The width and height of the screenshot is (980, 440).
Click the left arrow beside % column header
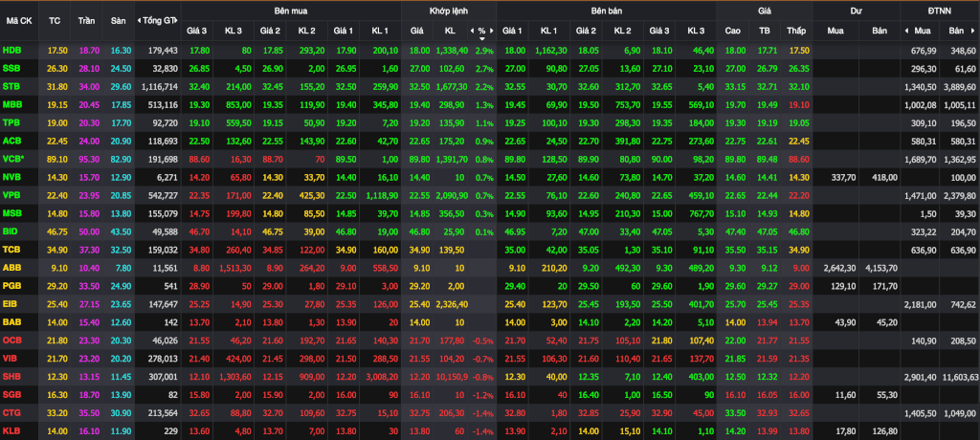(x=473, y=31)
